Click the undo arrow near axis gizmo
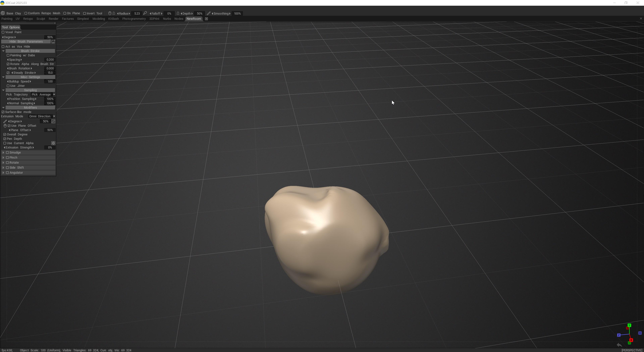The height and width of the screenshot is (352, 644). pos(619,345)
